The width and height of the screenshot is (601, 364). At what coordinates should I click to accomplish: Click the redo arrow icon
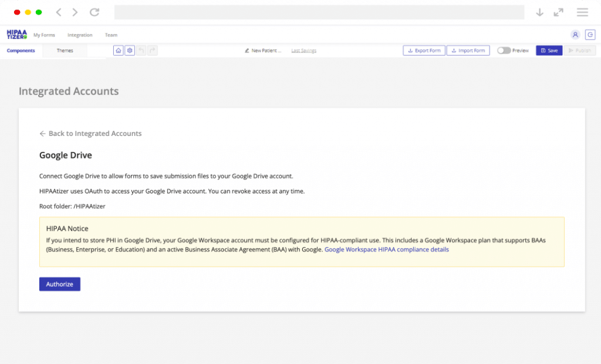click(x=153, y=50)
